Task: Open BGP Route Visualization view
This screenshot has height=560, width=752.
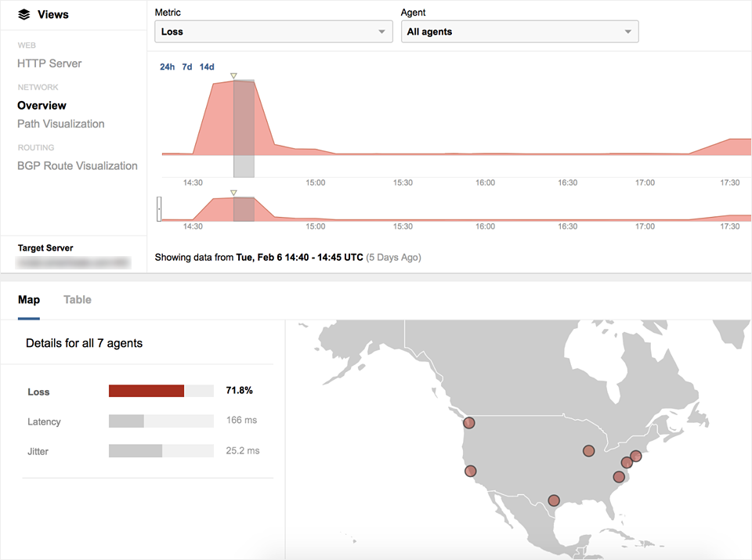Action: tap(77, 166)
